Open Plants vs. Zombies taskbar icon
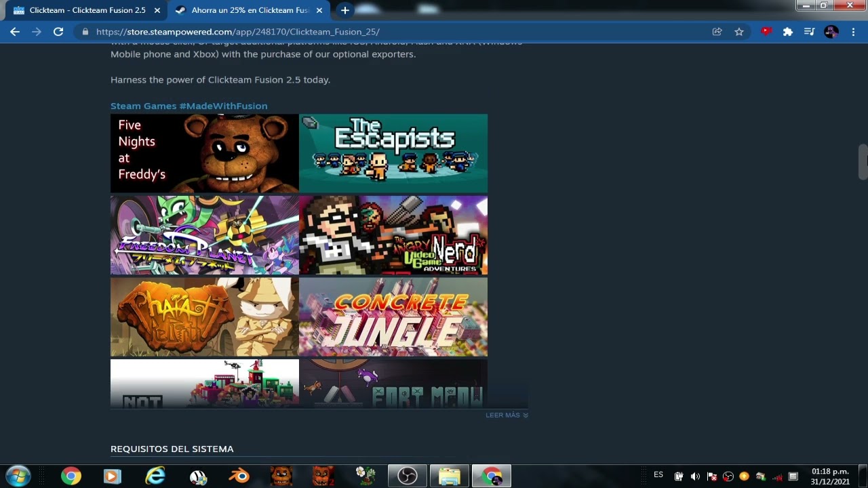Image resolution: width=868 pixels, height=488 pixels. pos(366,476)
